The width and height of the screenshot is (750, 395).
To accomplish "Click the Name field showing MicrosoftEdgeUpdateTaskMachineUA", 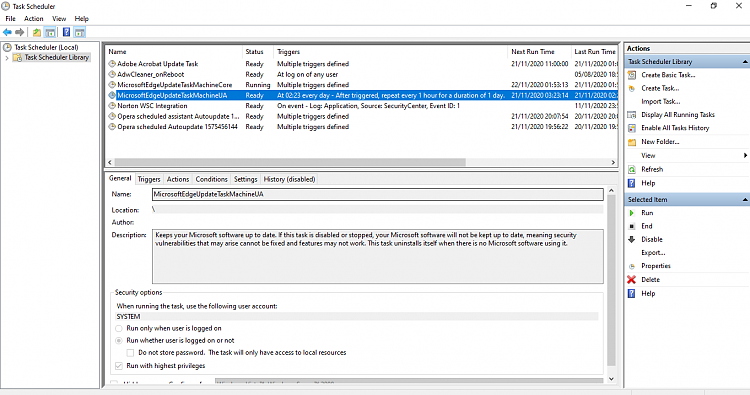I will (378, 195).
